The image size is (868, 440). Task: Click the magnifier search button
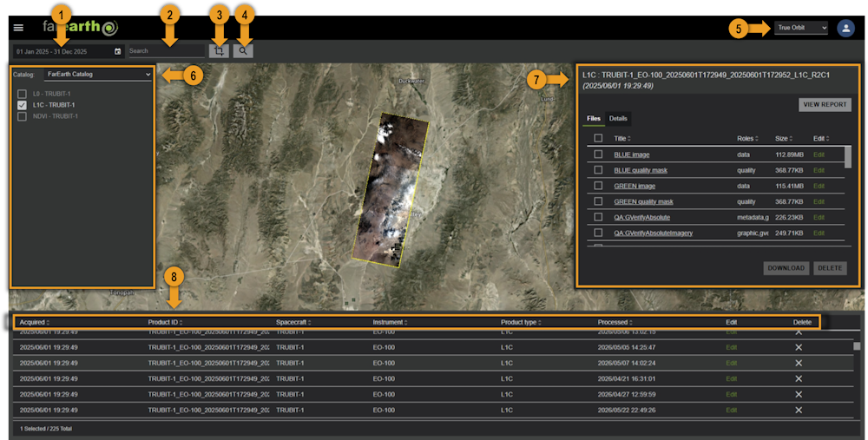click(x=243, y=51)
